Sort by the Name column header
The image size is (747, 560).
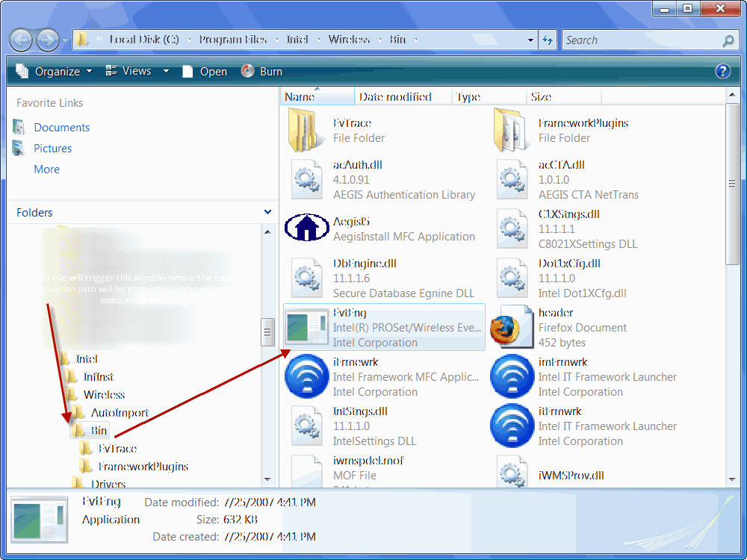(317, 96)
